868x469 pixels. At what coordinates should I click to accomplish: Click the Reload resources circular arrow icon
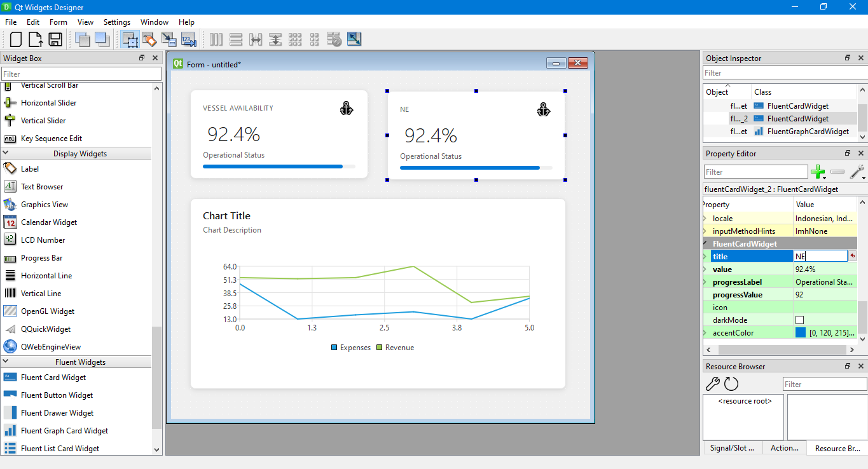pos(731,384)
